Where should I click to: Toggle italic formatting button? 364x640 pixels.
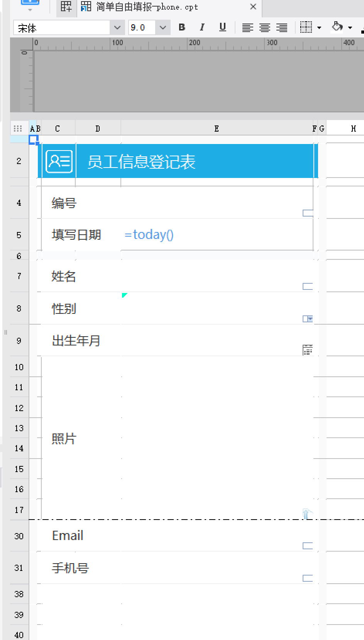202,27
